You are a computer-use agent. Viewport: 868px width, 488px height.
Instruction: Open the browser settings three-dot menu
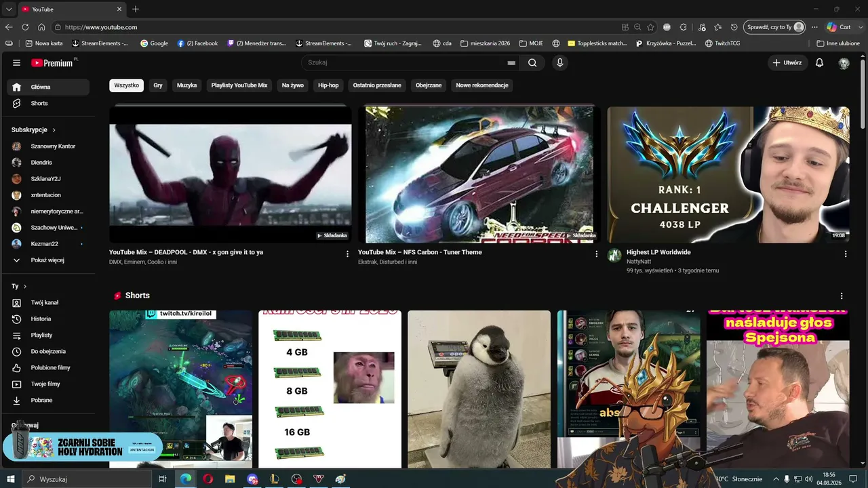point(814,27)
